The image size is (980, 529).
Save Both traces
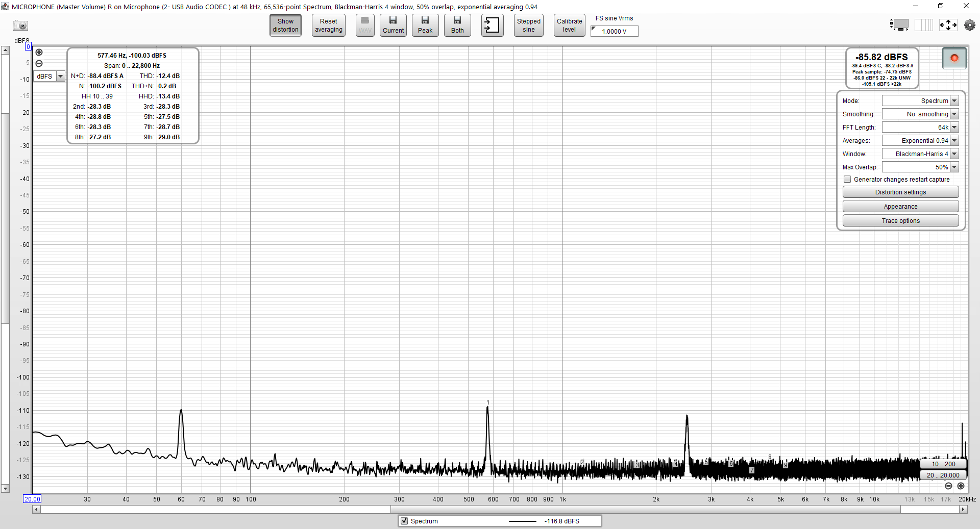457,25
